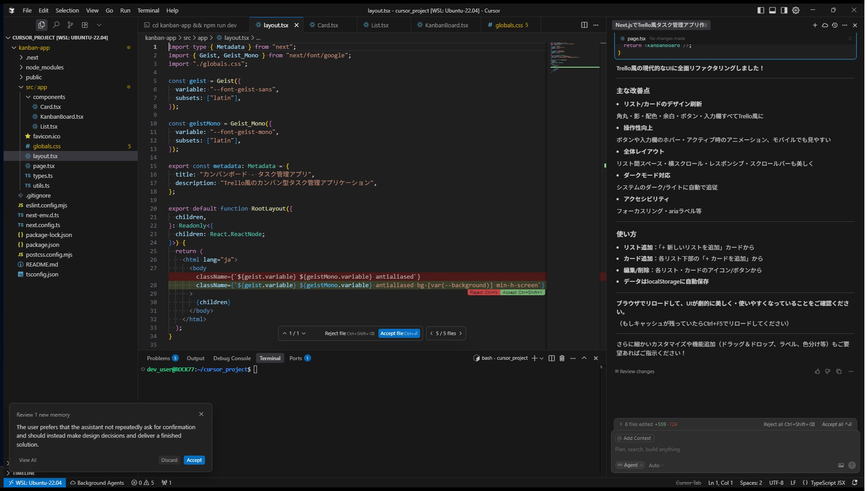Toggle the AI pane layout button
The image size is (868, 491).
click(784, 10)
